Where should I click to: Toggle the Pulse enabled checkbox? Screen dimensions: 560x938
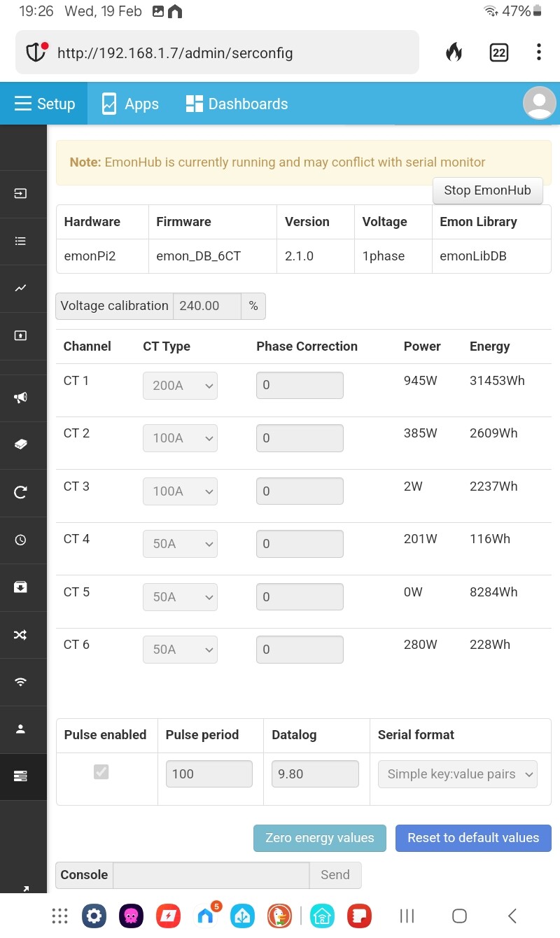[101, 772]
